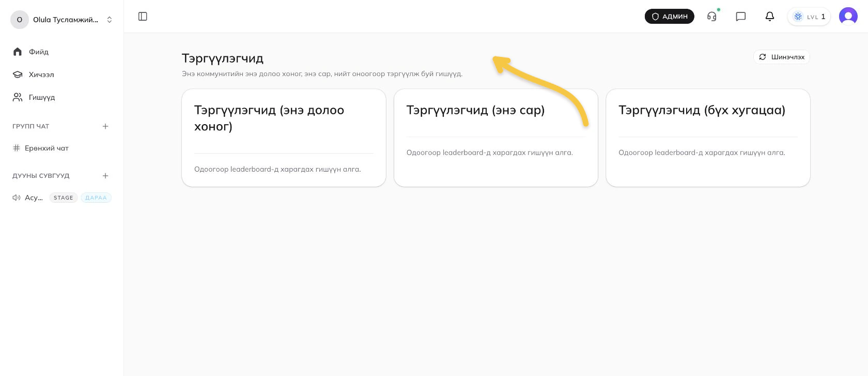Click the ГРУПП ЧАТ section label

31,126
